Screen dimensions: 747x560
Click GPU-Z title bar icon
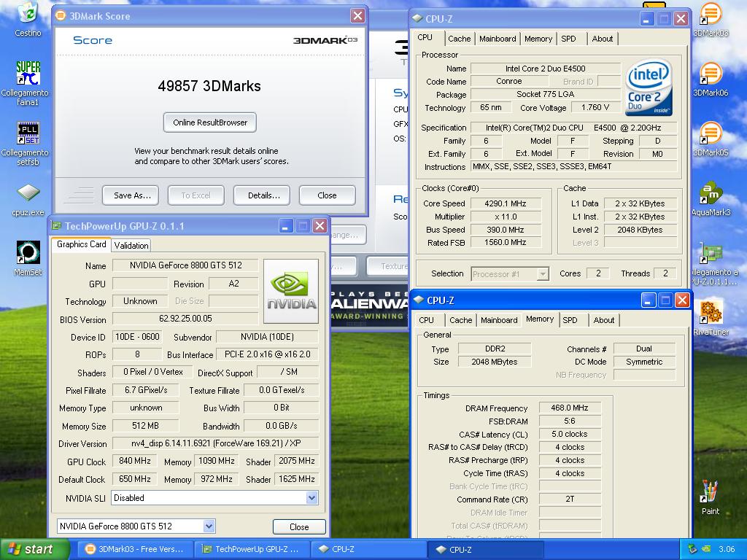click(x=57, y=226)
